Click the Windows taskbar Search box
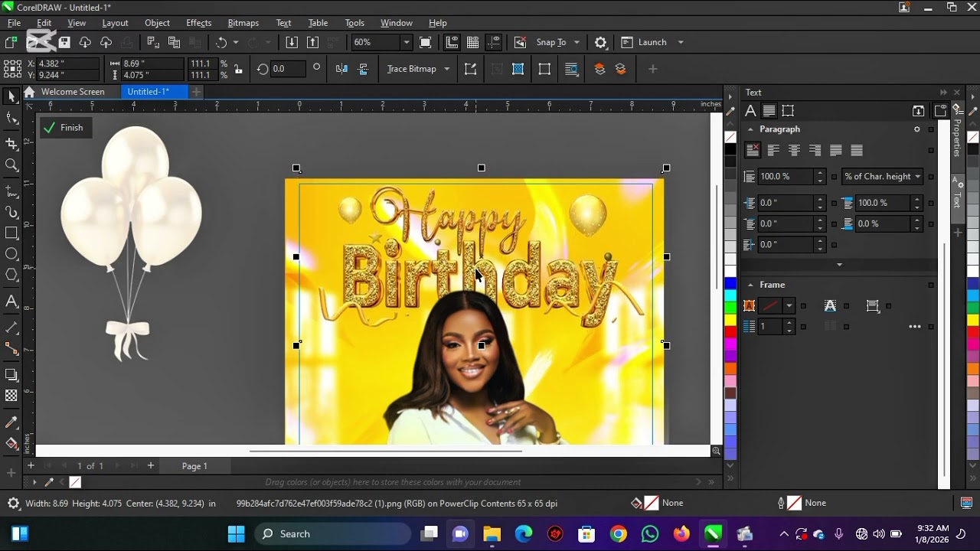 [333, 534]
